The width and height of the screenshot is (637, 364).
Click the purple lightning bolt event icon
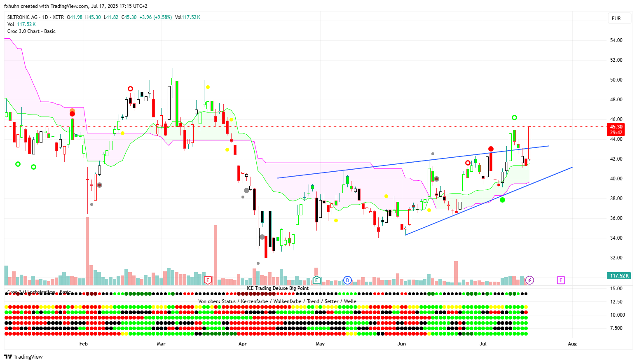(530, 280)
